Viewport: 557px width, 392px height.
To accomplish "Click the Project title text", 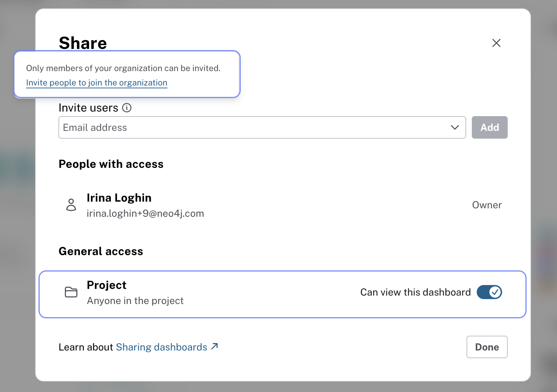I will pos(106,285).
